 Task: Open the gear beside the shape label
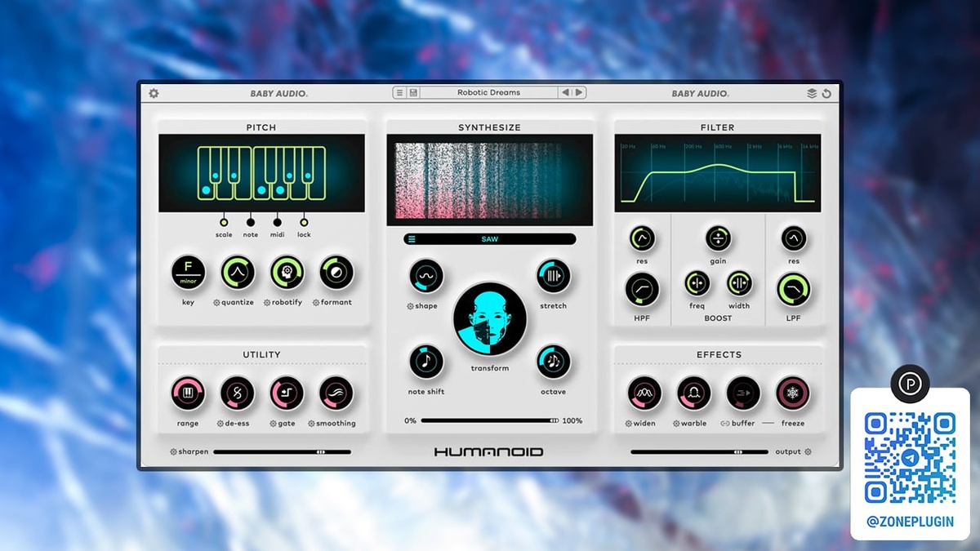(x=410, y=307)
